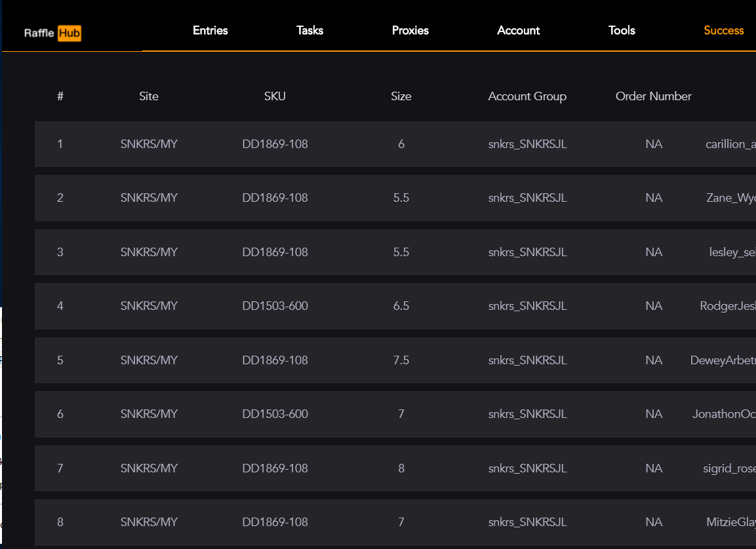Select row number 4 index cell

tap(60, 306)
